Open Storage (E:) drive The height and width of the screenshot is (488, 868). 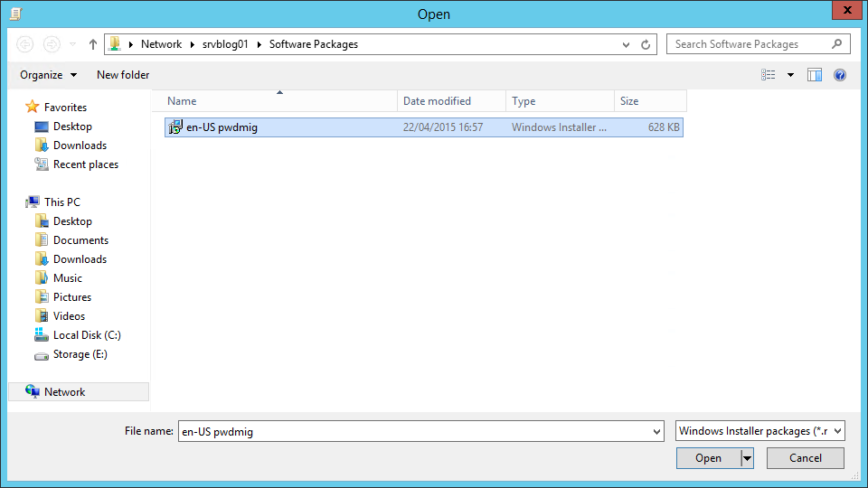coord(80,354)
